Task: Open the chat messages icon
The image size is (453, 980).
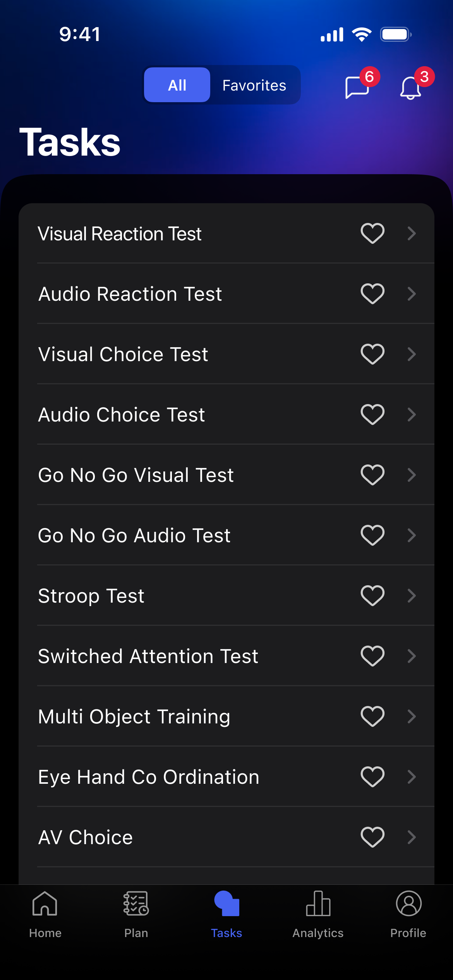Action: click(x=357, y=87)
